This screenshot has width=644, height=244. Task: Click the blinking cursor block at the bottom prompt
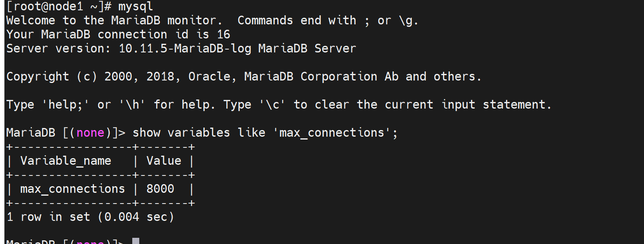[136, 241]
